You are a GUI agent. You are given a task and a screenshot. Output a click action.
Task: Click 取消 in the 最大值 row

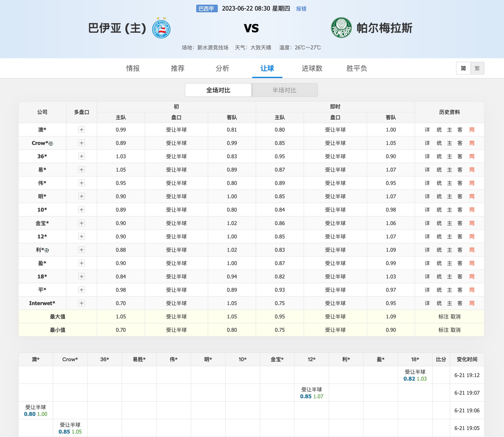click(x=456, y=317)
